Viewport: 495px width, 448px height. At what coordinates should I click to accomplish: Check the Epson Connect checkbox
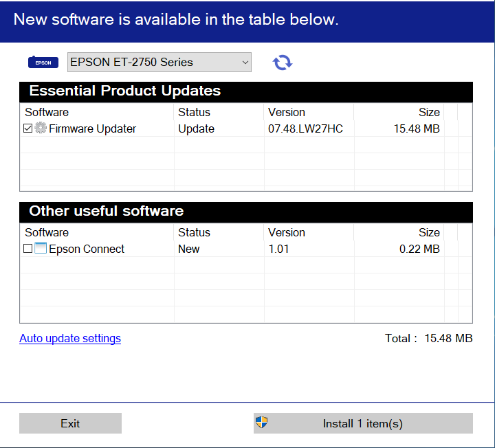[27, 249]
